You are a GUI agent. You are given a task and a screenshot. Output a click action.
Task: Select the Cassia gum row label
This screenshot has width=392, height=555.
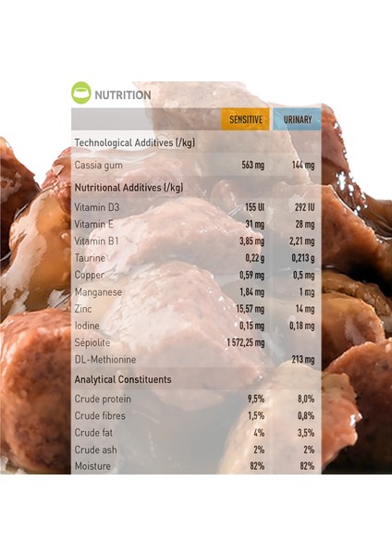[98, 166]
